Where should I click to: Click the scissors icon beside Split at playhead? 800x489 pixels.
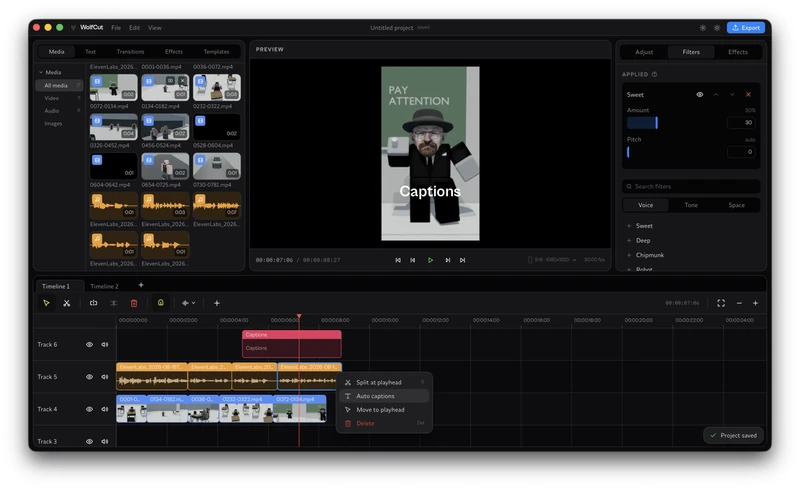(348, 382)
